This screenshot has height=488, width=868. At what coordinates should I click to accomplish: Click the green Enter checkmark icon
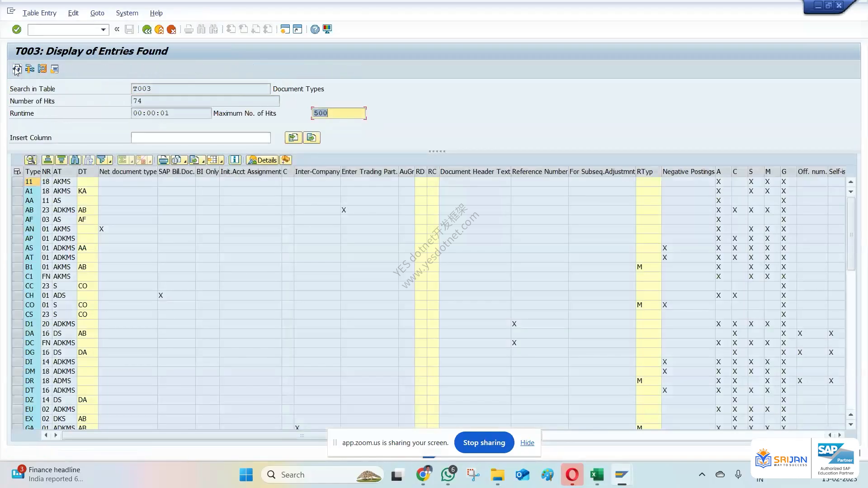[17, 29]
